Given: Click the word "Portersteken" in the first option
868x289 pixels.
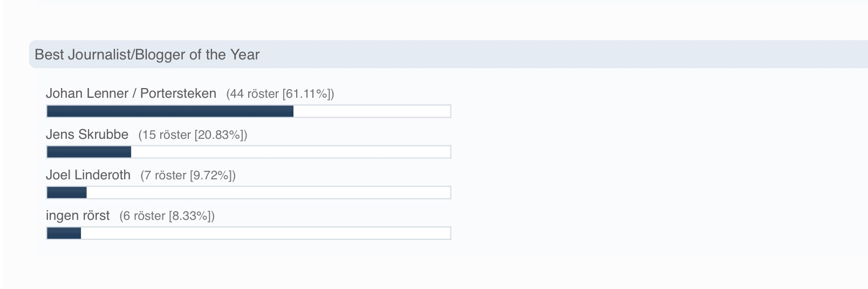Looking at the screenshot, I should (x=178, y=93).
